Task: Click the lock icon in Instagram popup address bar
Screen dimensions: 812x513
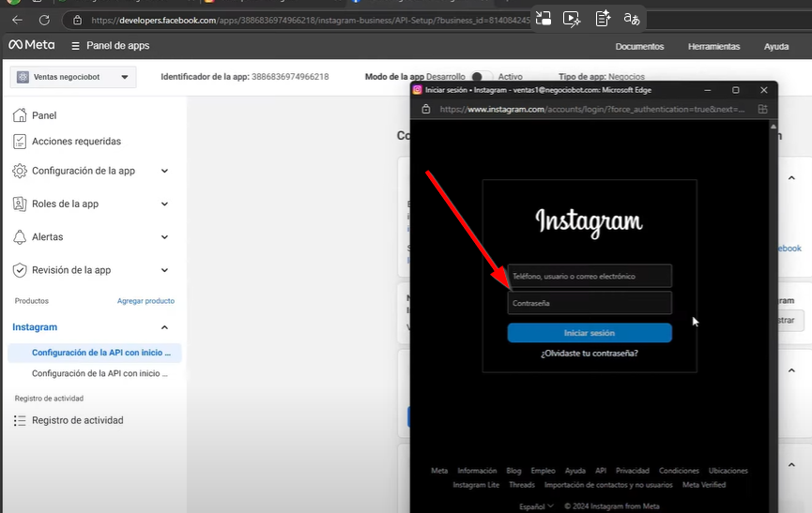Action: [425, 109]
